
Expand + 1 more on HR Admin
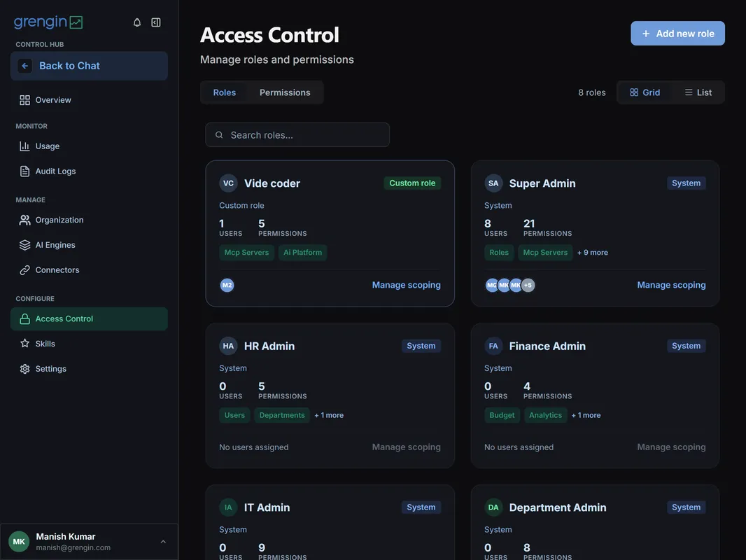coord(329,415)
